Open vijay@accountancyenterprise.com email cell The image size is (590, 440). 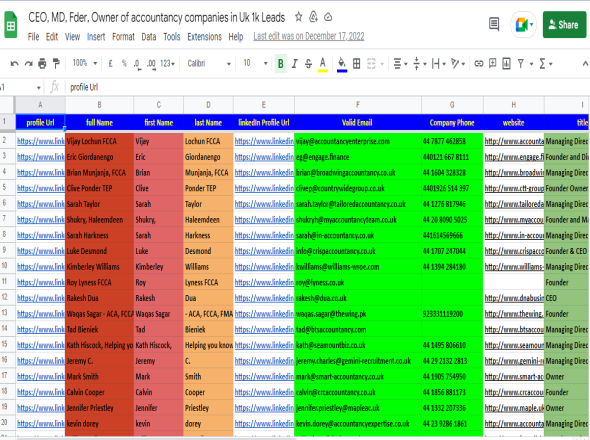[x=357, y=141]
